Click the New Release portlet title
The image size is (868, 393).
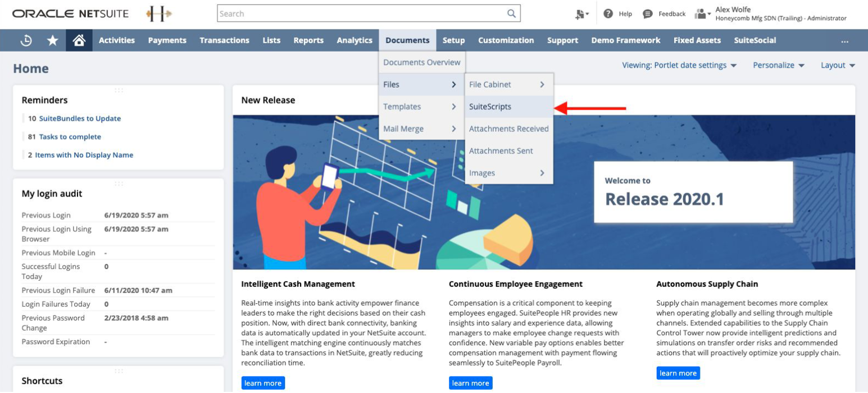[x=268, y=100]
